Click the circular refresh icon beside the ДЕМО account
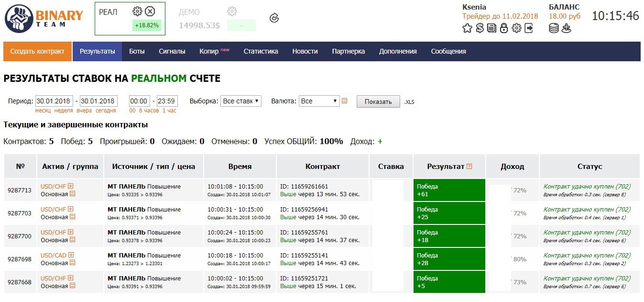 click(274, 18)
